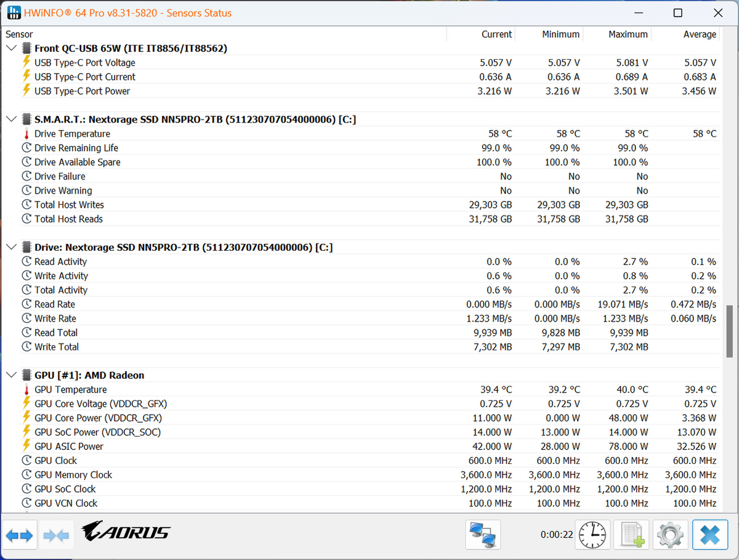
Task: Select the GPU Memory Clock row label
Action: click(73, 474)
